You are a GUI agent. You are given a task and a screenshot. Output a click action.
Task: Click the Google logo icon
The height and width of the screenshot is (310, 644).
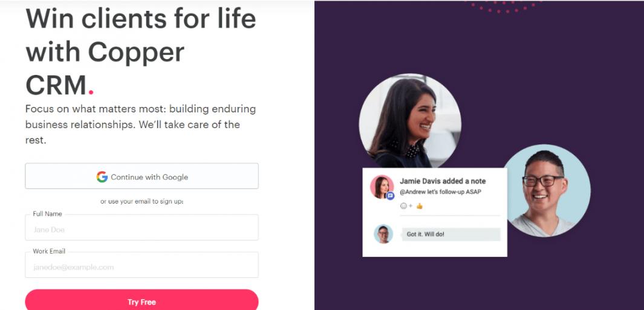[x=102, y=176]
